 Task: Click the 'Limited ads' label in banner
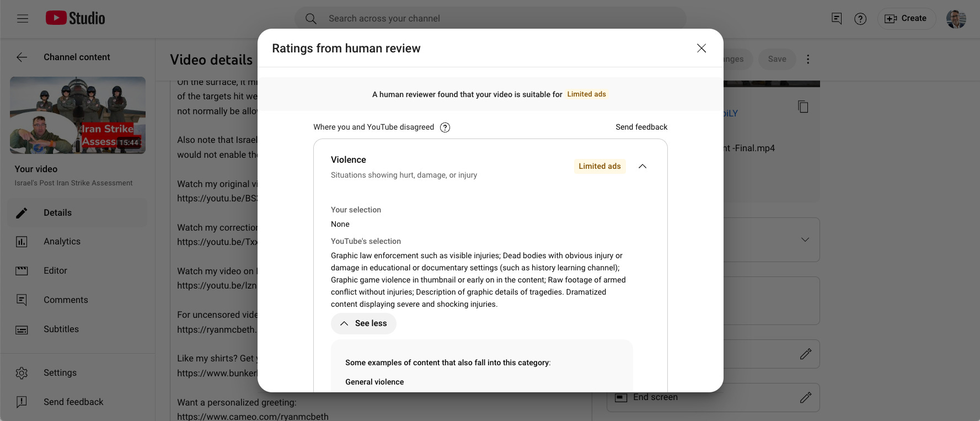click(586, 94)
